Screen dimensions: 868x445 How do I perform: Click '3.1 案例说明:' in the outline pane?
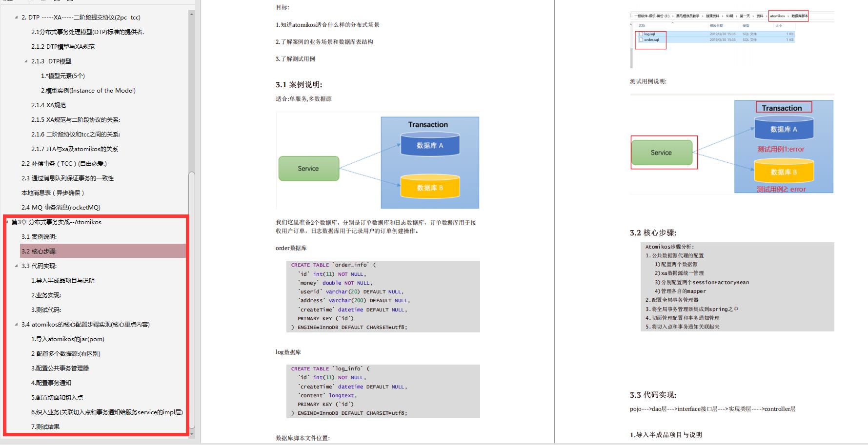[39, 237]
